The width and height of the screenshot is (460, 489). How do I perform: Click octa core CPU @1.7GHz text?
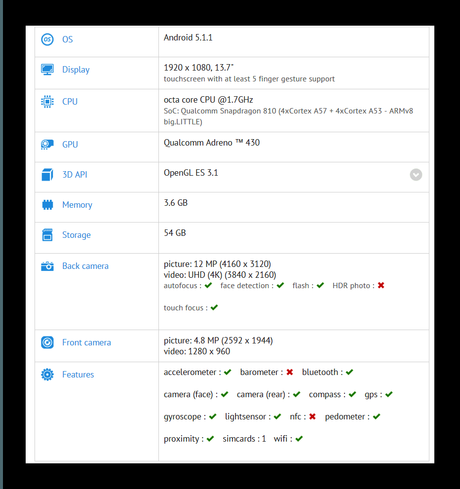click(x=208, y=100)
